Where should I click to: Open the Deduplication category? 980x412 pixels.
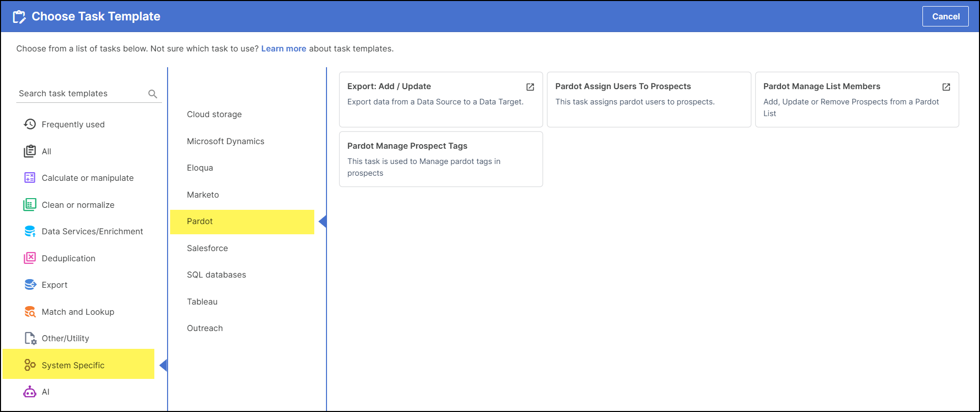(69, 258)
